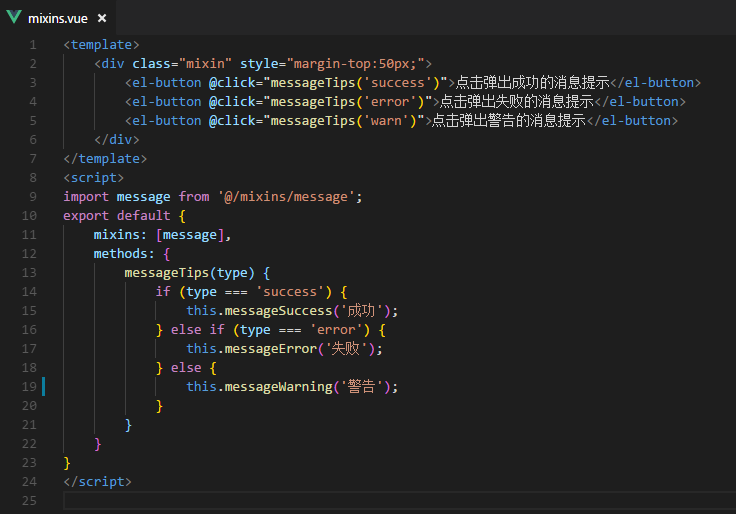Click closing </script> tag on line 24

click(98, 482)
